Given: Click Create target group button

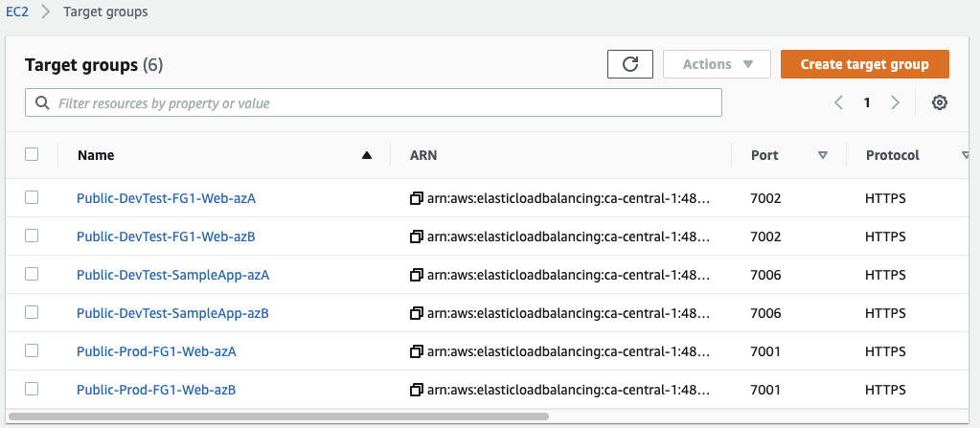Looking at the screenshot, I should pos(864,64).
